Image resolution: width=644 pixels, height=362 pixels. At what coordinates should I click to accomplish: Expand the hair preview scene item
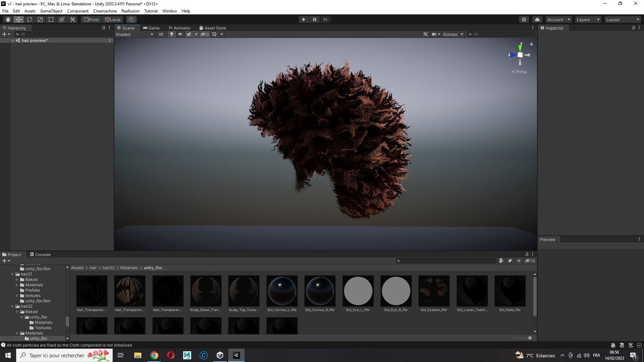pos(13,41)
